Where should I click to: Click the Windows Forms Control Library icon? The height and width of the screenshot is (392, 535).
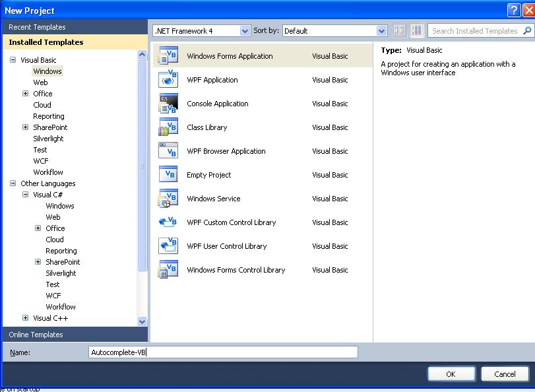(x=168, y=270)
